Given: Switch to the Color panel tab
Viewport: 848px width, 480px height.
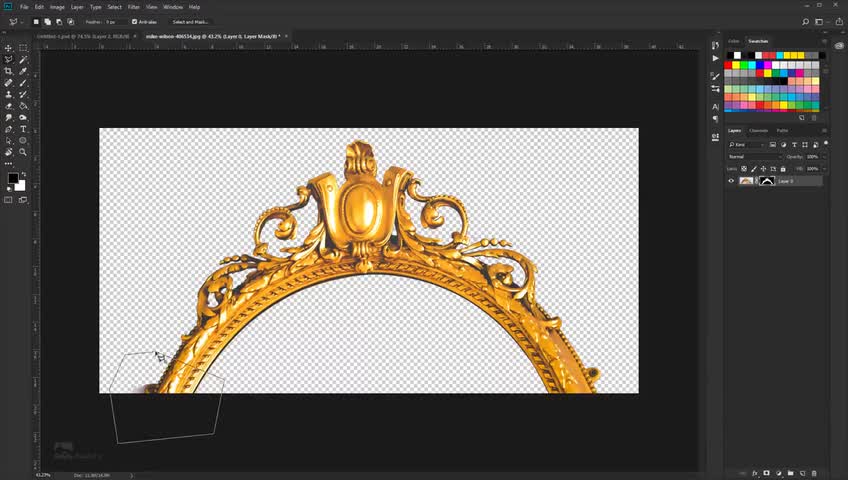Looking at the screenshot, I should [734, 41].
